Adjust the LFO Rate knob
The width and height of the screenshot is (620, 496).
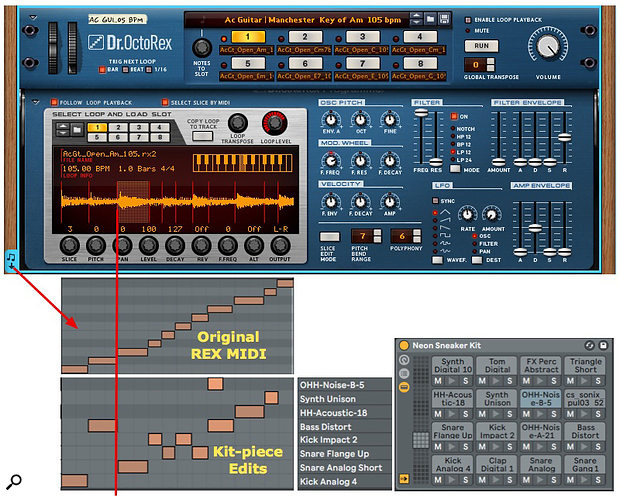point(467,214)
